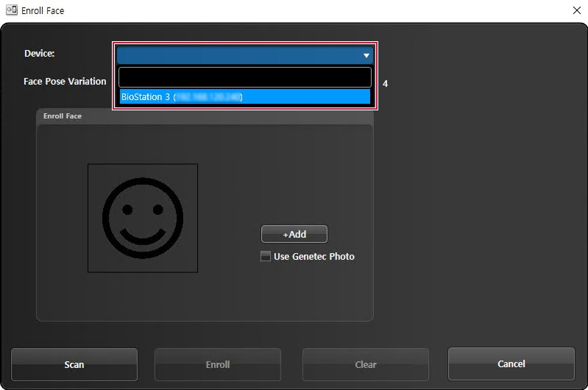Collapse the Device dropdown using its arrow
This screenshot has width=588, height=390.
(366, 55)
